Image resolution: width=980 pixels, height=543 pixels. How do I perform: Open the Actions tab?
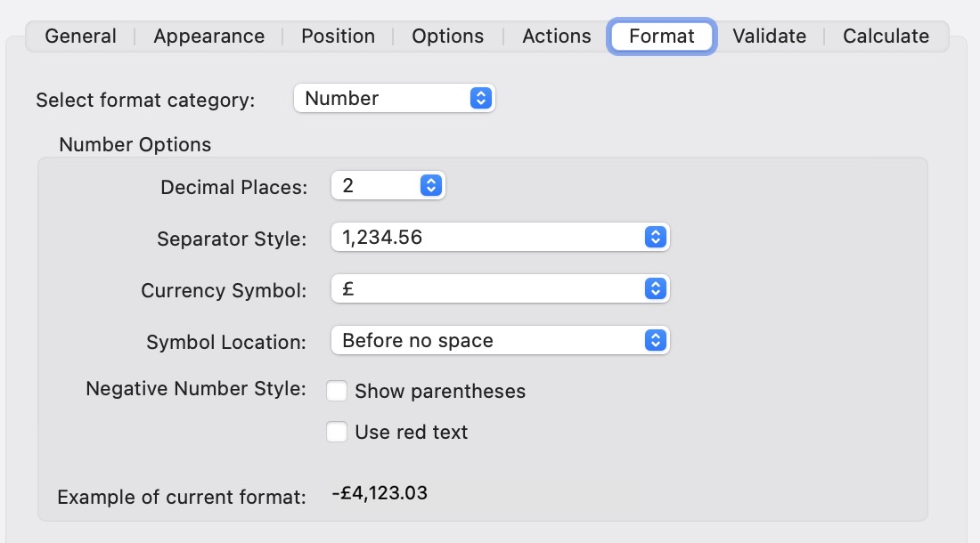pyautogui.click(x=556, y=36)
